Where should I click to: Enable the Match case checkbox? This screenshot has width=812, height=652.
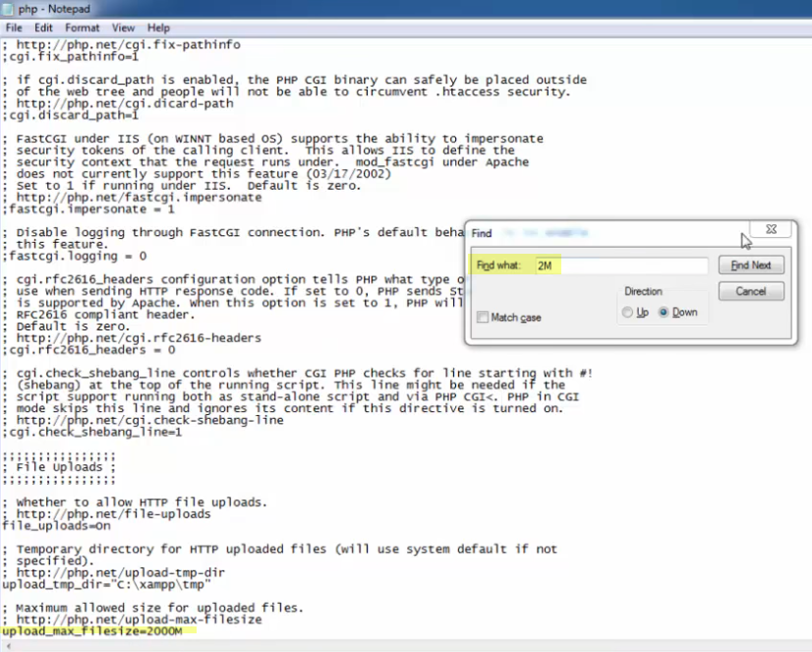482,317
